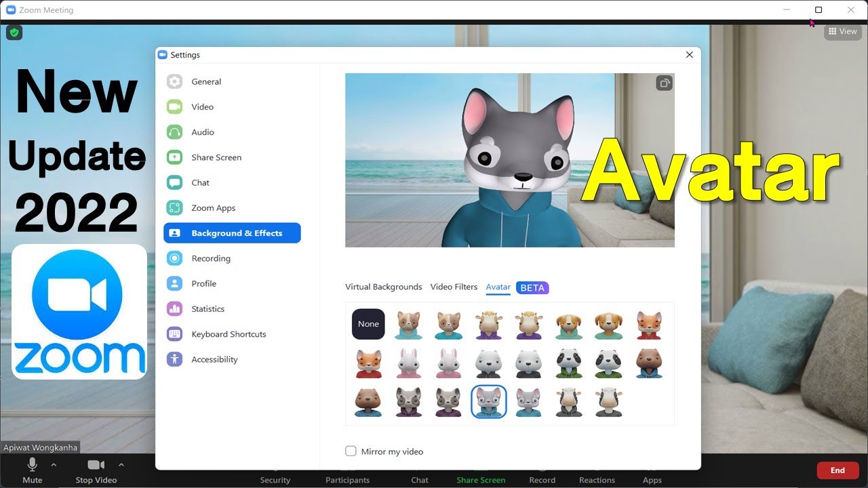Open Chat from meeting toolbar
Viewport: 868px width, 488px height.
(x=420, y=479)
